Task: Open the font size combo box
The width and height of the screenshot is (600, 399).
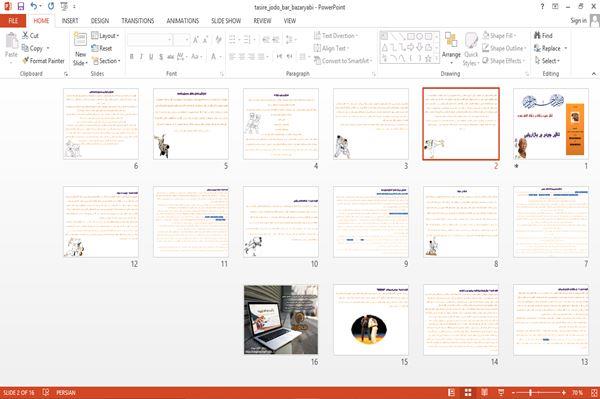Action: click(x=181, y=40)
